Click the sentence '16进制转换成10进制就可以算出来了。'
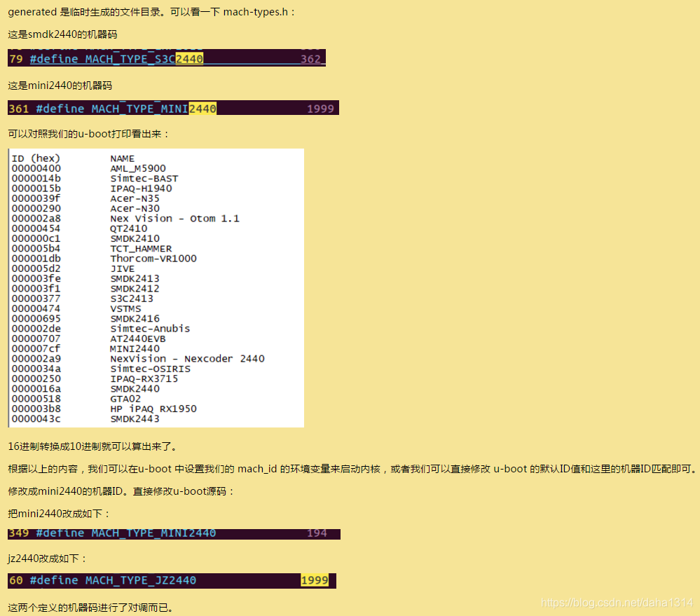This screenshot has height=616, width=700. click(94, 446)
